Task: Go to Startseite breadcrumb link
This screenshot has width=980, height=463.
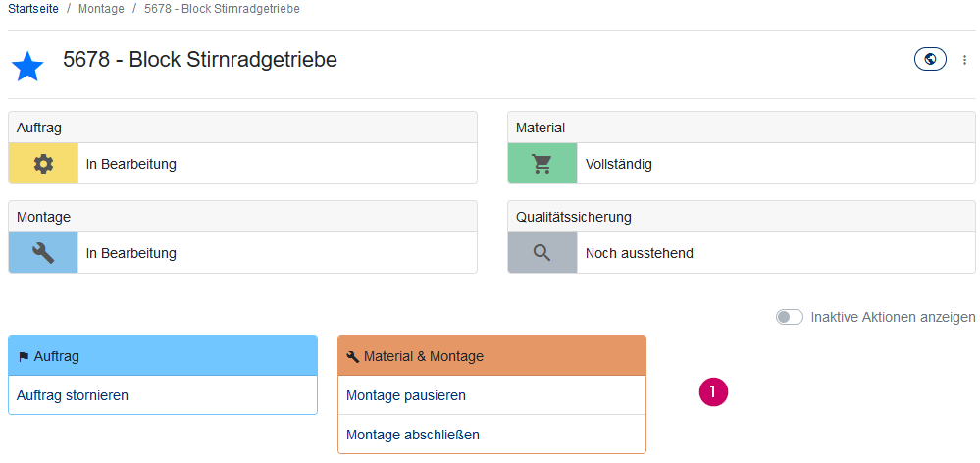Action: [31, 9]
